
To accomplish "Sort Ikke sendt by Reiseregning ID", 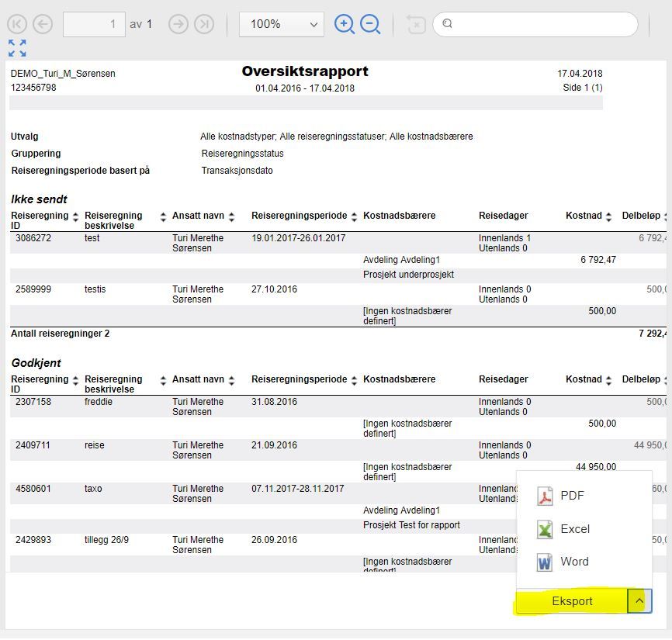I will 76,216.
